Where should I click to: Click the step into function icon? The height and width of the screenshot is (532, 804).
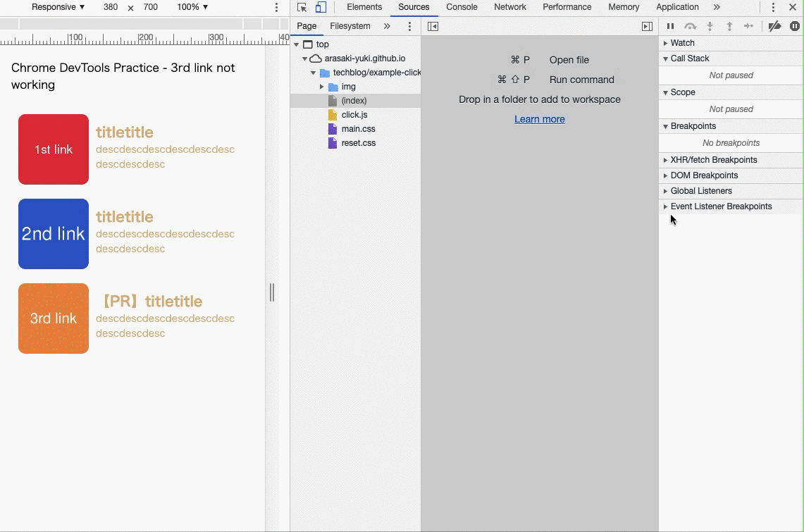(x=710, y=27)
